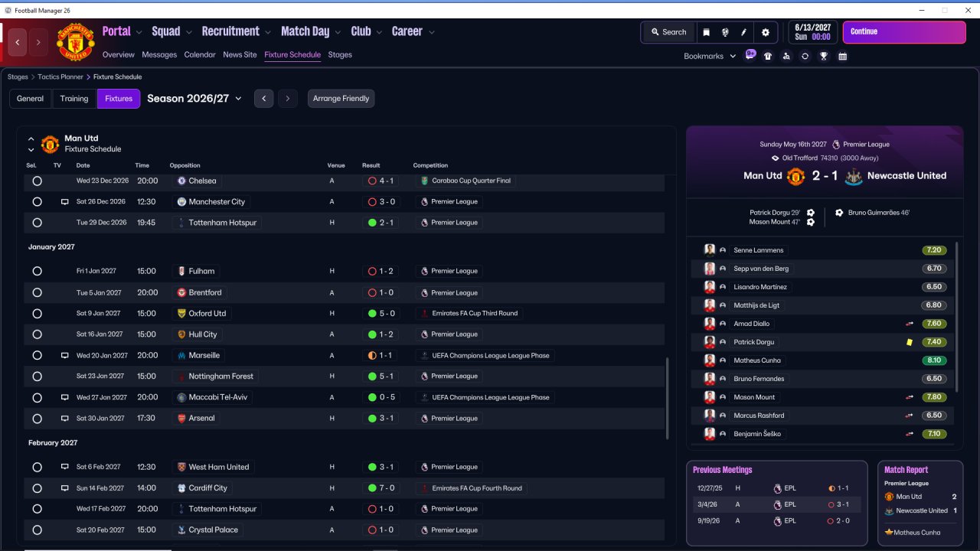Open the Match Day menu dropdown

click(x=311, y=31)
